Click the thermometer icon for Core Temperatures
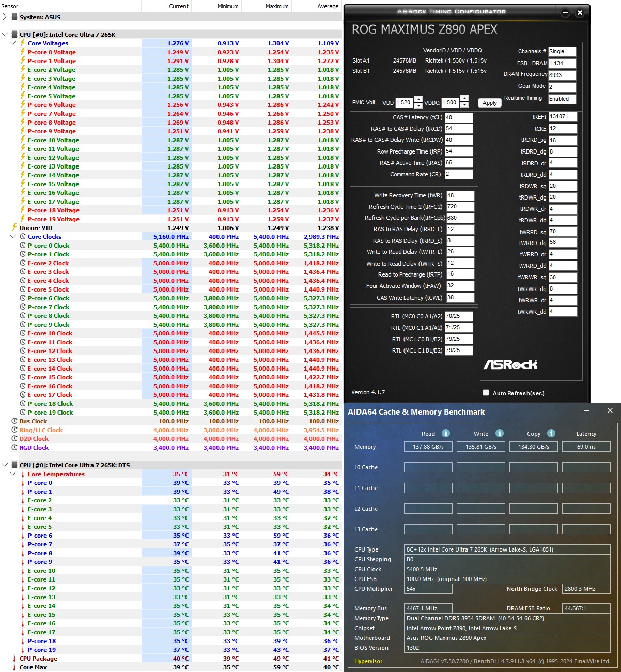621x672 pixels. (23, 474)
